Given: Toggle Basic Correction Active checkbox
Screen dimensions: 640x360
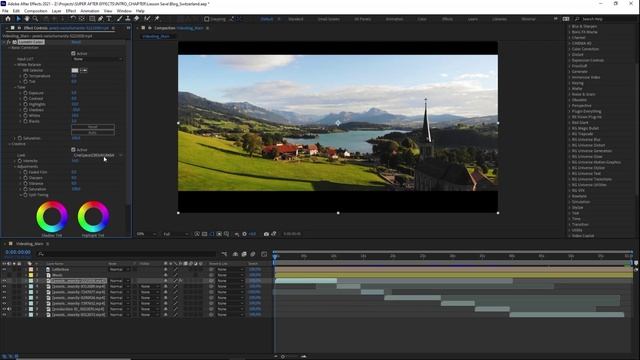Looking at the screenshot, I should pyautogui.click(x=73, y=53).
